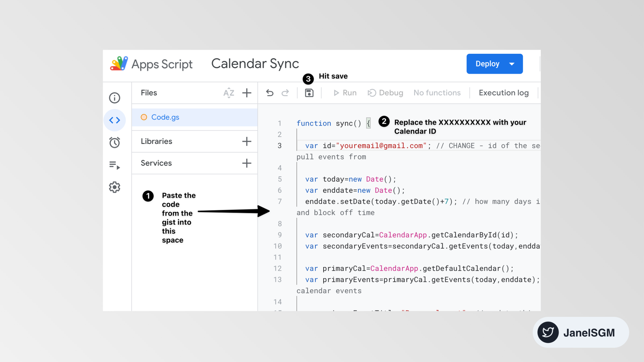Open the Triggers alarm clock icon
This screenshot has height=362, width=644.
click(x=114, y=143)
